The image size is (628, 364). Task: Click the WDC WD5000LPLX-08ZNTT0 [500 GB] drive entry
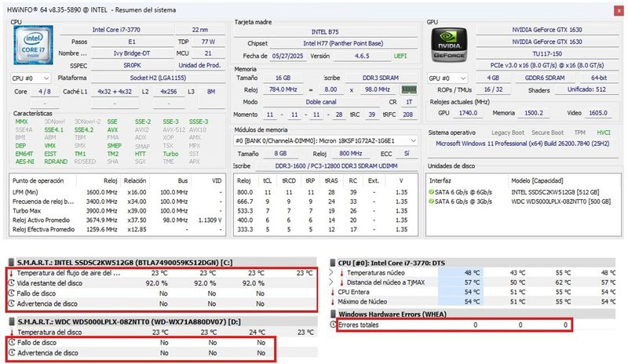coord(560,202)
